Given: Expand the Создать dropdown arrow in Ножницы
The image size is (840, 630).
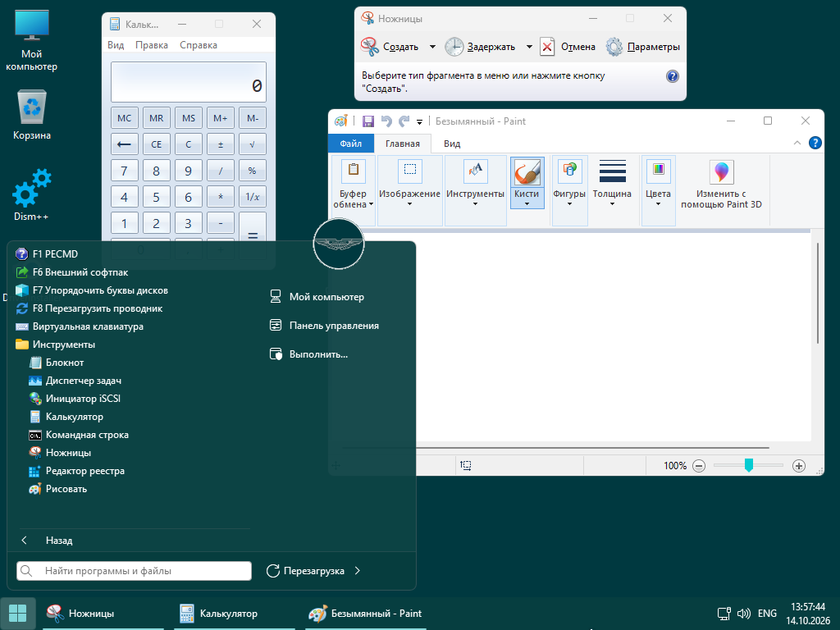Looking at the screenshot, I should coord(432,47).
